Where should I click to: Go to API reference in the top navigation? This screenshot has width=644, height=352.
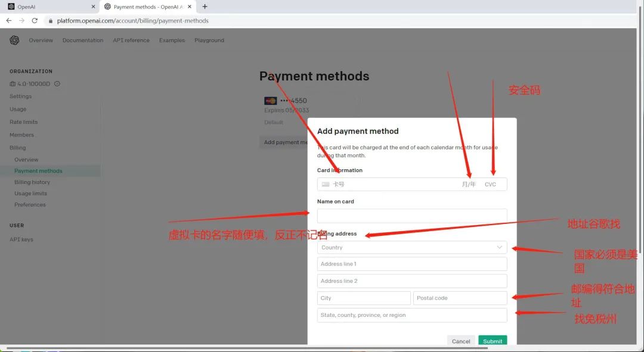pos(131,41)
